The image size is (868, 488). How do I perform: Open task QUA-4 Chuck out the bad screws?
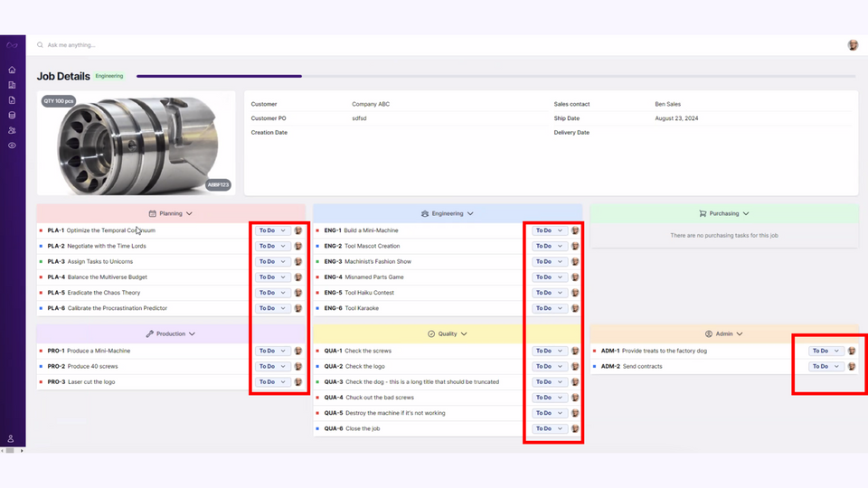pos(369,398)
